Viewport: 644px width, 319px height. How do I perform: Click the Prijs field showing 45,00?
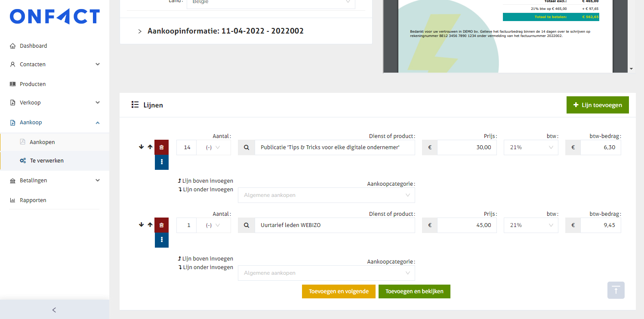click(466, 225)
